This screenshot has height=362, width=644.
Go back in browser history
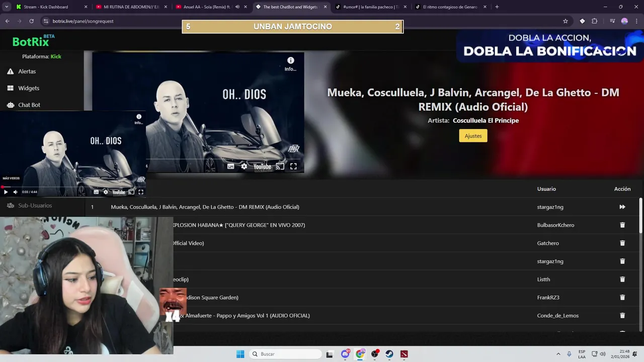(x=7, y=21)
